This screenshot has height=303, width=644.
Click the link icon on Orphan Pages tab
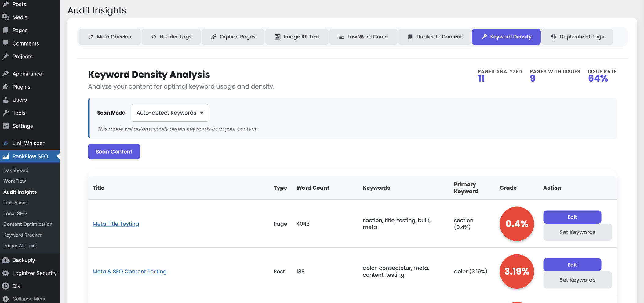tap(214, 37)
